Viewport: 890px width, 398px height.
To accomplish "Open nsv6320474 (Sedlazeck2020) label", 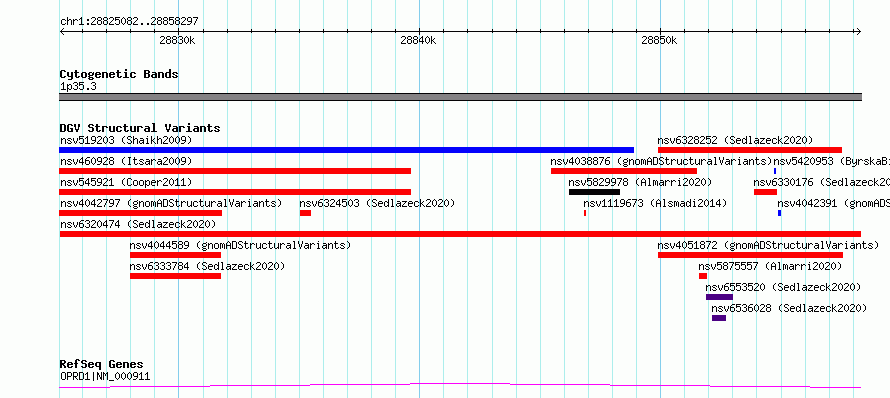I will (x=138, y=224).
